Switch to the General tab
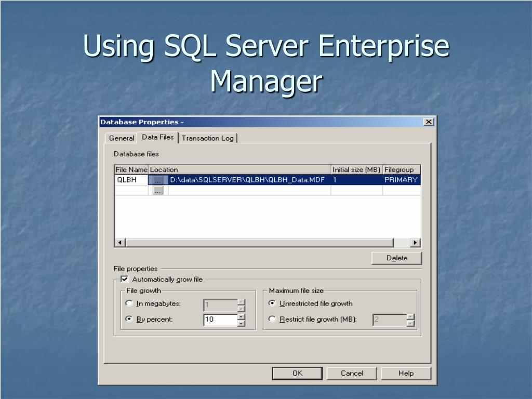The height and width of the screenshot is (399, 532). pyautogui.click(x=122, y=138)
